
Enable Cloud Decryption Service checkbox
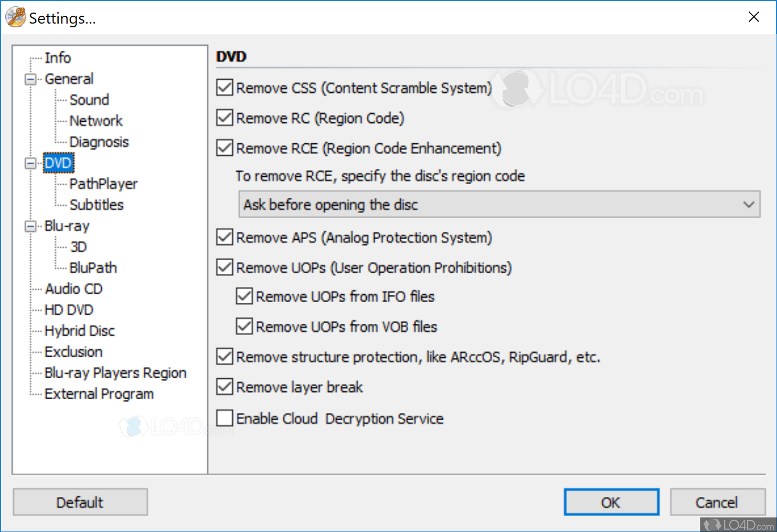coord(225,419)
